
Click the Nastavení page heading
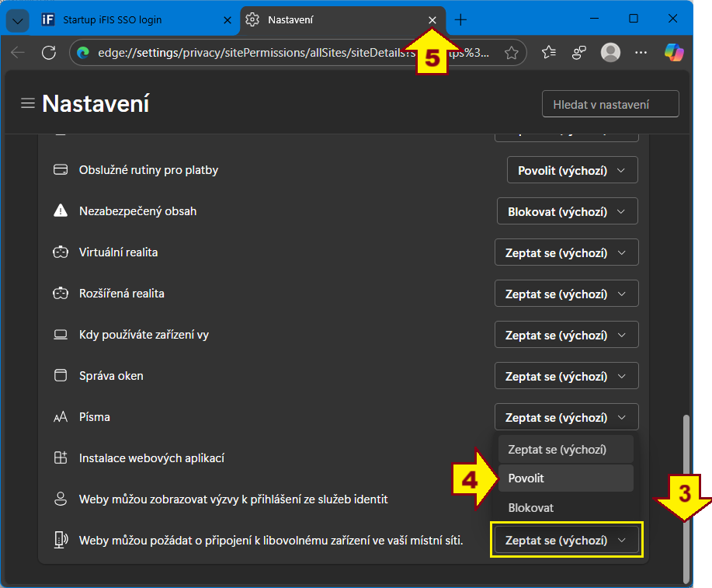(x=96, y=103)
